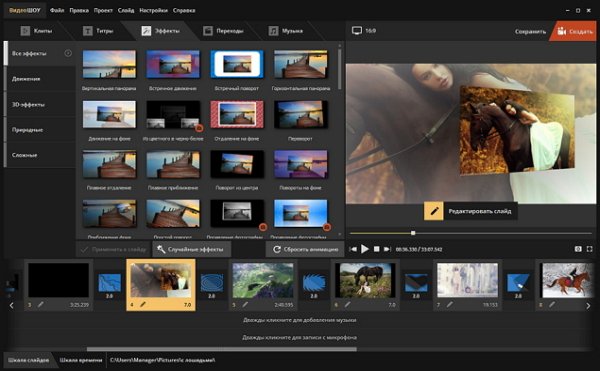Image resolution: width=600 pixels, height=371 pixels.
Task: Jump to the next slide with the skip-forward icon
Action: pyautogui.click(x=387, y=249)
